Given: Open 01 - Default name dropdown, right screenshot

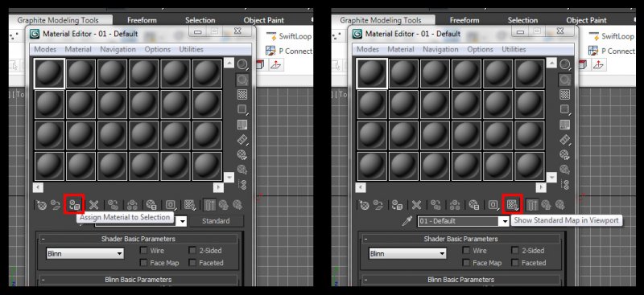Looking at the screenshot, I should pos(506,221).
